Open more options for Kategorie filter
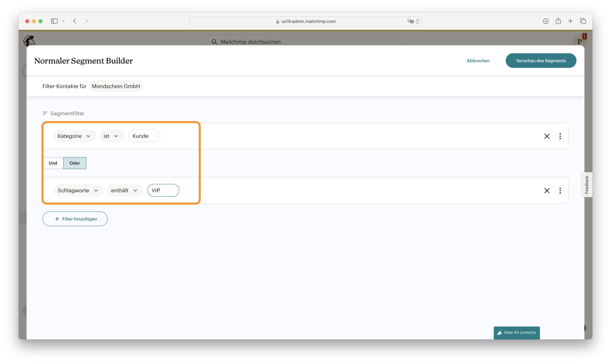 point(560,136)
